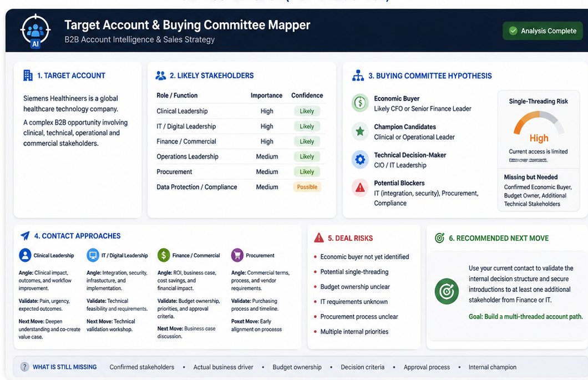Click the Multiple internal priorities risk item

click(x=354, y=332)
